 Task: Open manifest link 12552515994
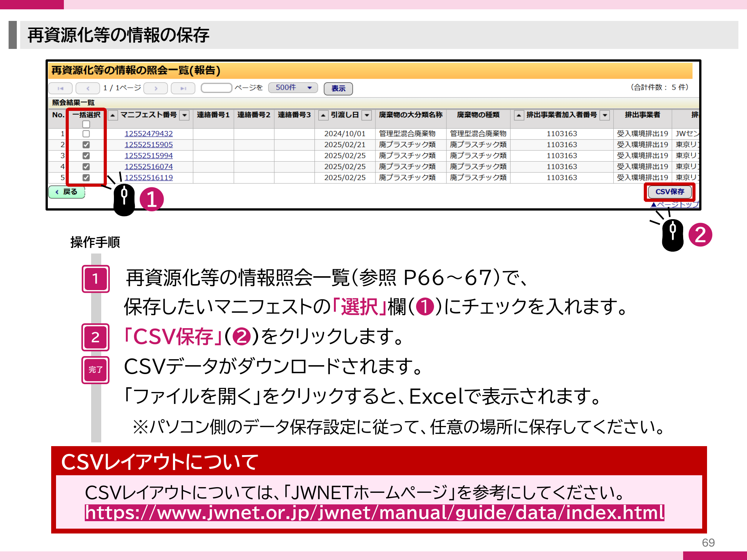pos(149,156)
